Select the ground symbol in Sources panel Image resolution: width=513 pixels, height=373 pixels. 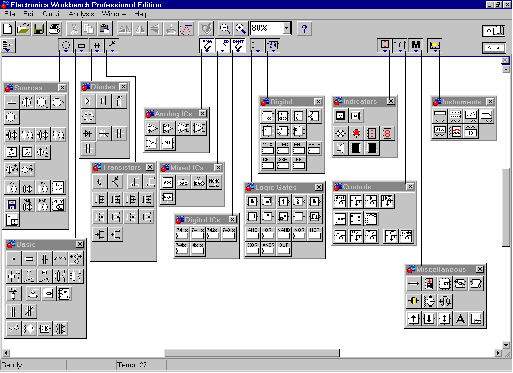[x=11, y=102]
